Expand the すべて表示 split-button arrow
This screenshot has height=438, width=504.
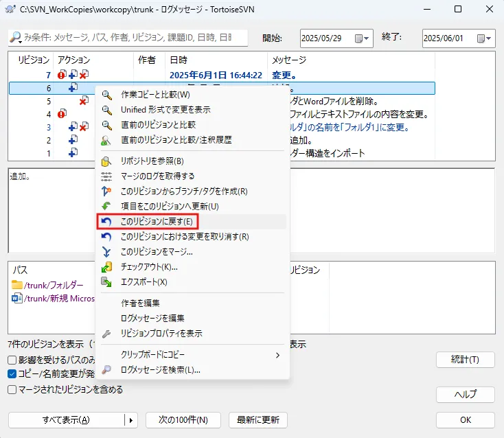tap(131, 420)
